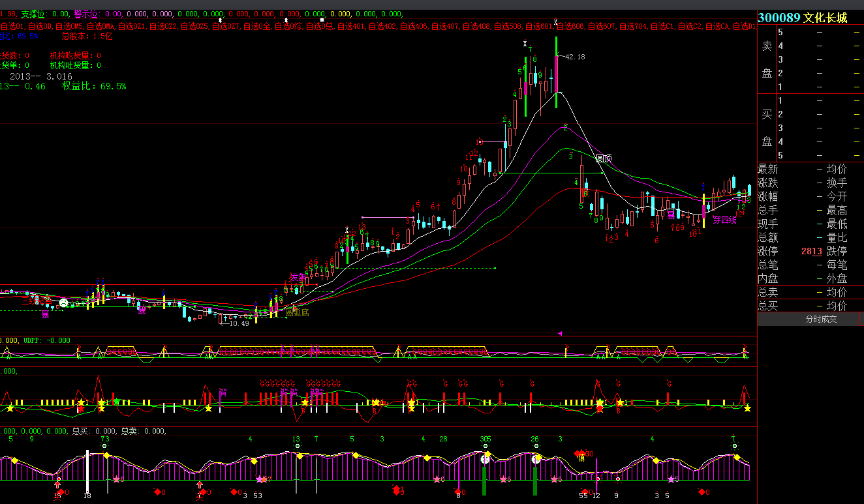Click the 总买: 0.000 indicator text
The image size is (864, 504).
[94, 431]
